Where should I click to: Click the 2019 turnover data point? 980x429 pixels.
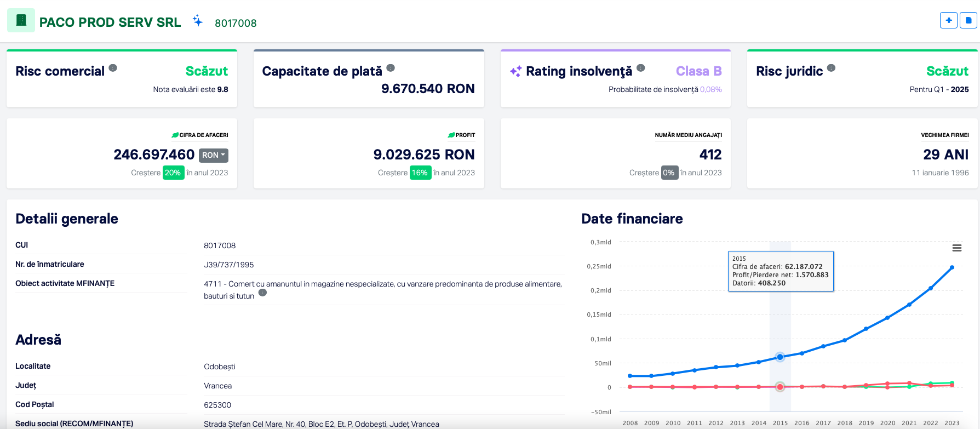(x=866, y=329)
